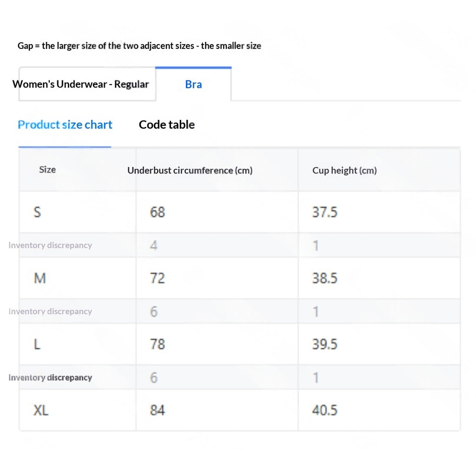Click underbust value 68 for size S

157,212
